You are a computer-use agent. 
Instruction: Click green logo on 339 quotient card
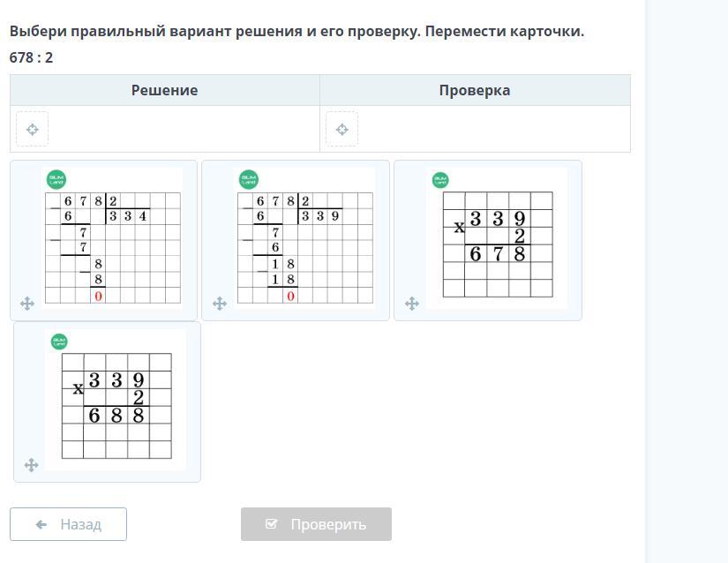click(249, 180)
